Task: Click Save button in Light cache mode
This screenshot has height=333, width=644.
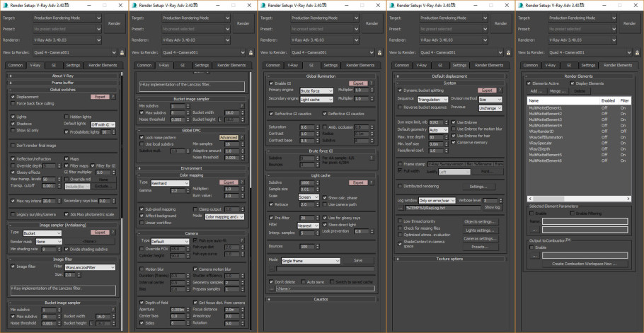Action: click(x=358, y=261)
